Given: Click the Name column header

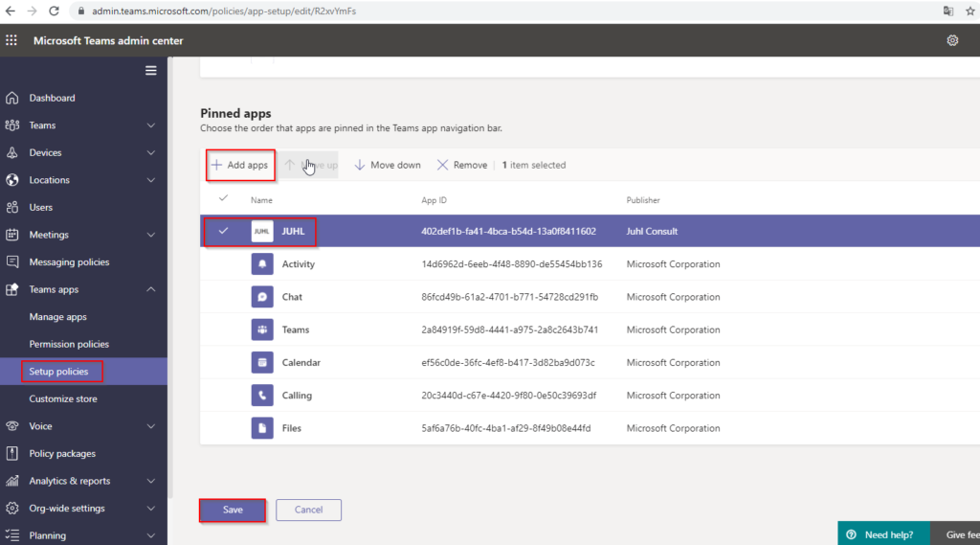Looking at the screenshot, I should pos(261,200).
